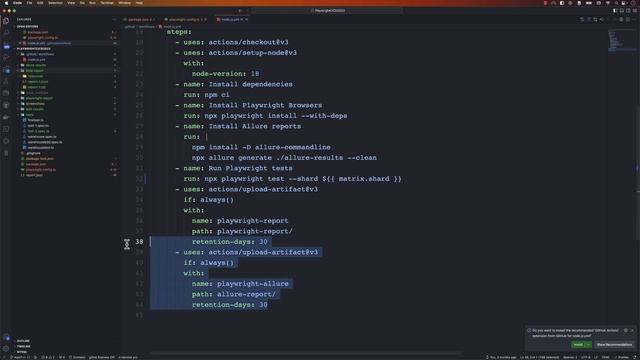Click node.js.yml breadcrumb segment
The height and width of the screenshot is (360, 640).
coord(171,27)
